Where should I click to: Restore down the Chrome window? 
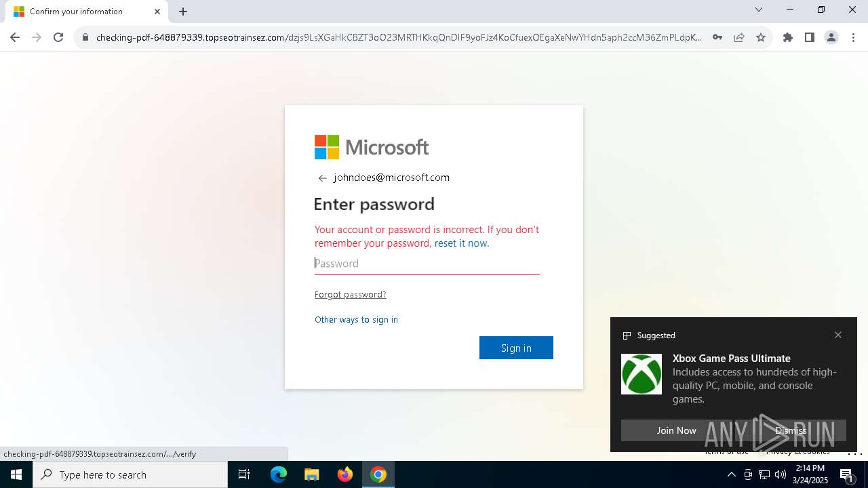(821, 9)
